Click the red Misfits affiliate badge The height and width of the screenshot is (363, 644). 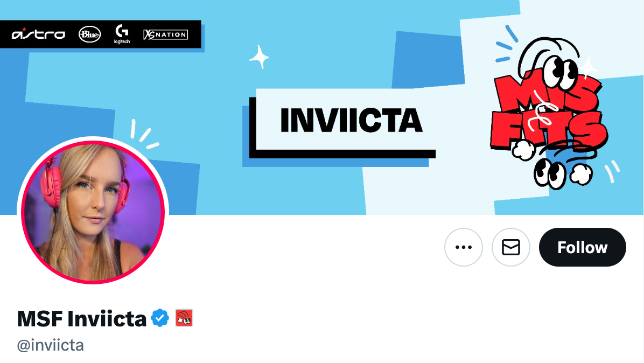(x=184, y=318)
